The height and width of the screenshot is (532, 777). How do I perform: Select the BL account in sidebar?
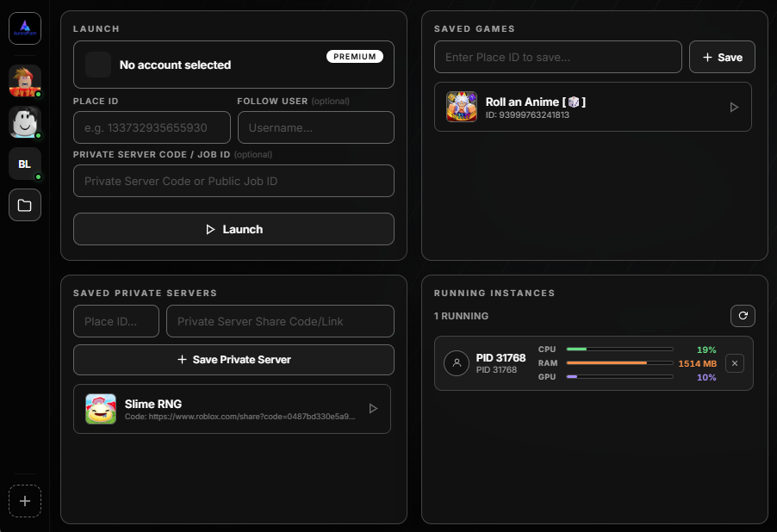point(25,164)
